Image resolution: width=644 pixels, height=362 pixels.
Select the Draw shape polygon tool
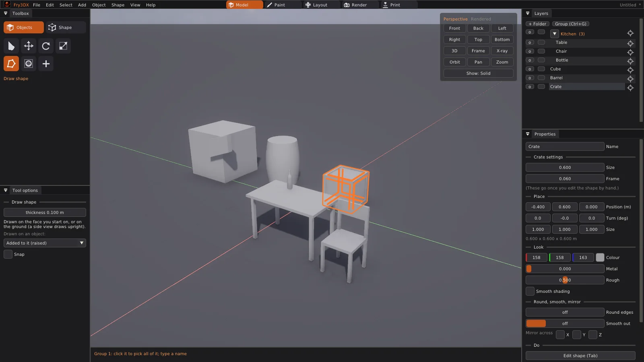coord(11,64)
